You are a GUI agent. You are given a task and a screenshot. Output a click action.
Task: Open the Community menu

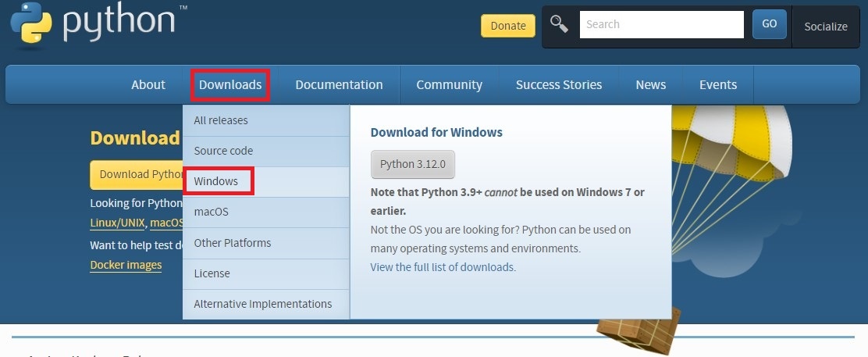449,85
